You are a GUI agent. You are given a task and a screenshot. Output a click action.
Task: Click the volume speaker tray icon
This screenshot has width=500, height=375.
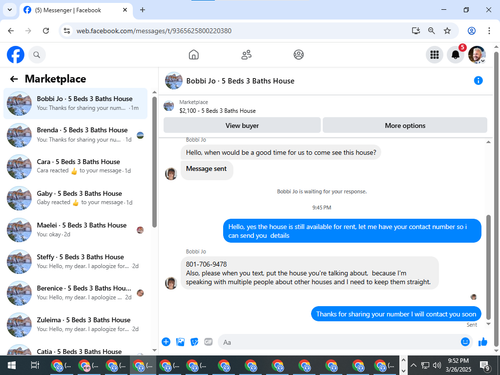(x=437, y=366)
